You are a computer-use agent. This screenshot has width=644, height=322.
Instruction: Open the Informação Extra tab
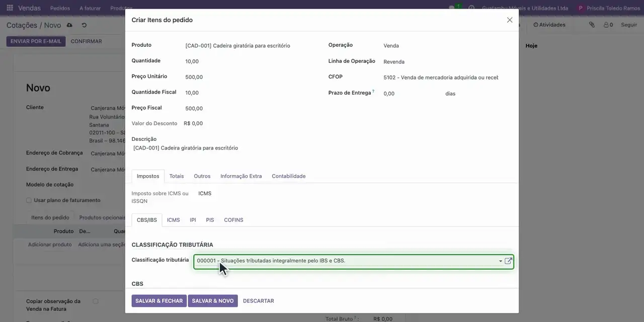tap(241, 176)
